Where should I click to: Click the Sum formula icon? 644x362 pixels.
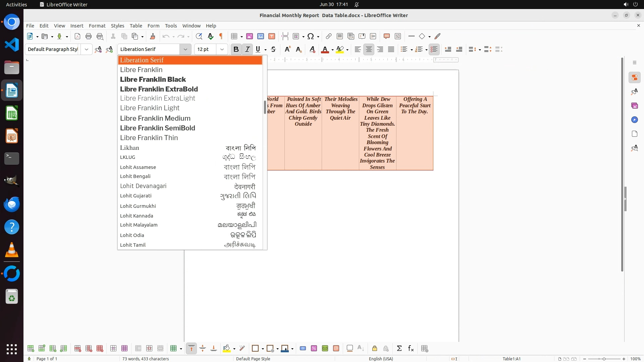[399, 348]
